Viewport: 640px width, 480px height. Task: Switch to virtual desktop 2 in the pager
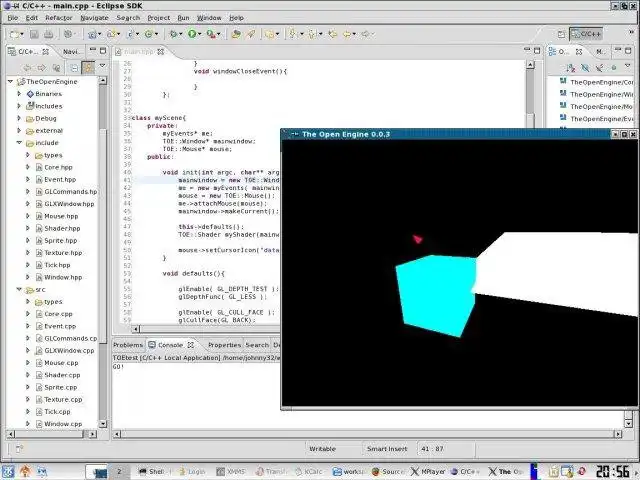coord(119,471)
